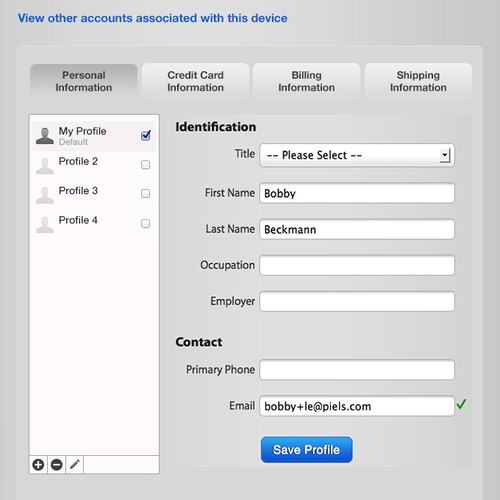Go to Shipping Information tab

pyautogui.click(x=418, y=81)
